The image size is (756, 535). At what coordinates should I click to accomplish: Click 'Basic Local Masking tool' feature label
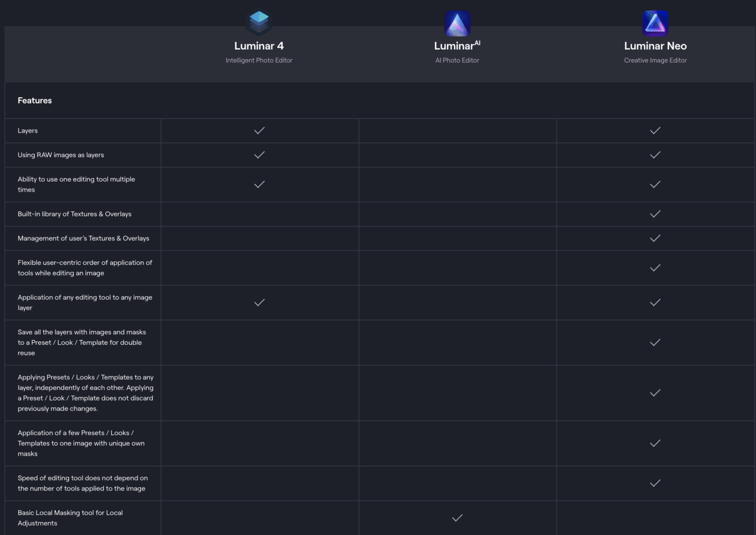[70, 518]
